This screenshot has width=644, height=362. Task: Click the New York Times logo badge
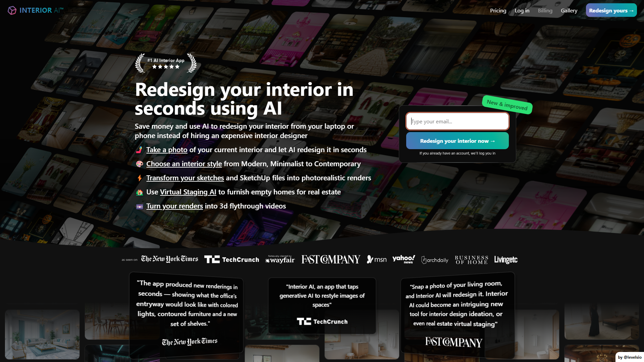tap(169, 259)
